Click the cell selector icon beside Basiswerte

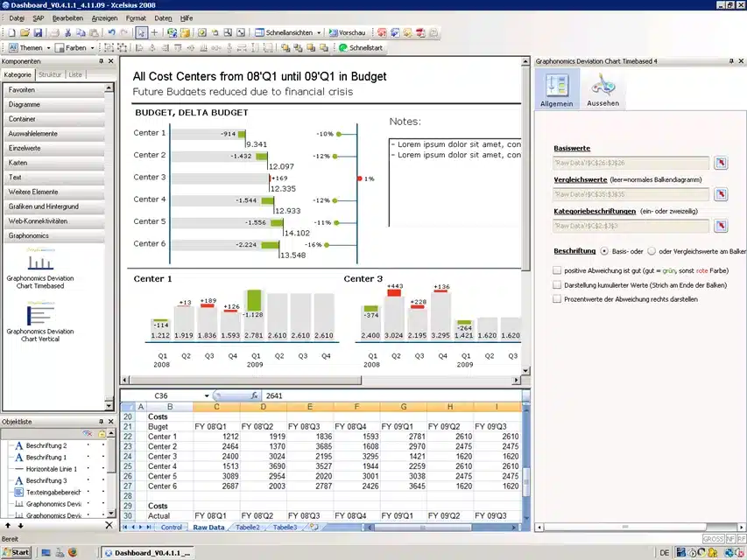click(722, 163)
